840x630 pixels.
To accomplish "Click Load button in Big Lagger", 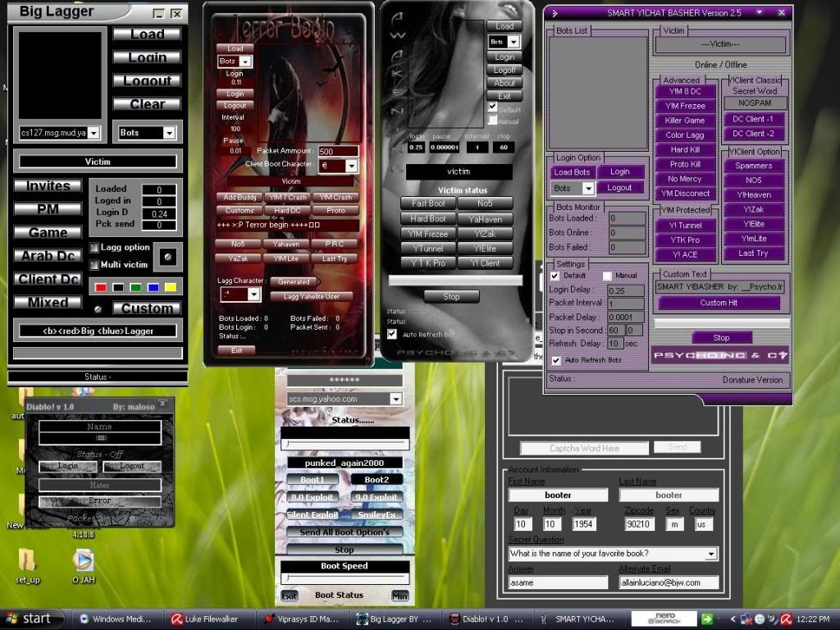I will [x=148, y=34].
